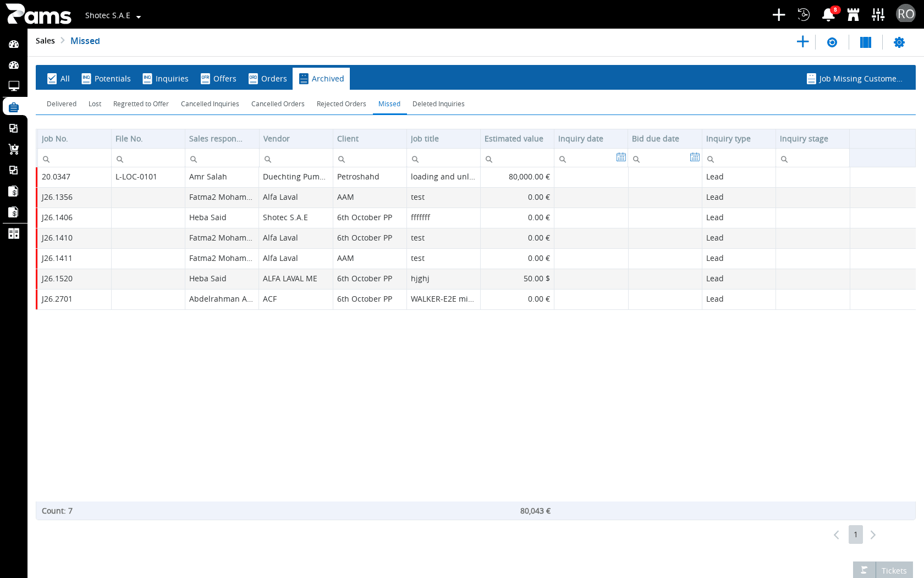924x578 pixels.
Task: Open the Cancelled Inquiries sub-tab
Action: coord(210,104)
